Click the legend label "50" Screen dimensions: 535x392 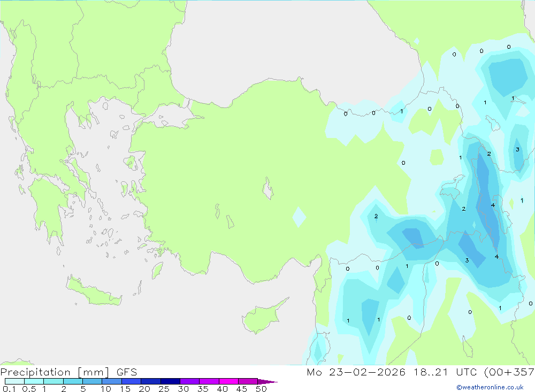pos(261,389)
